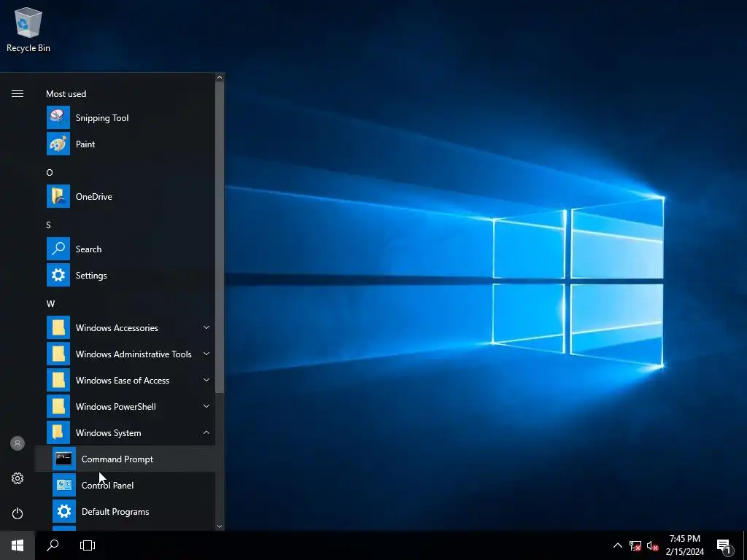The image size is (747, 560).
Task: Click the Windows Ease of Access label
Action: point(123,381)
